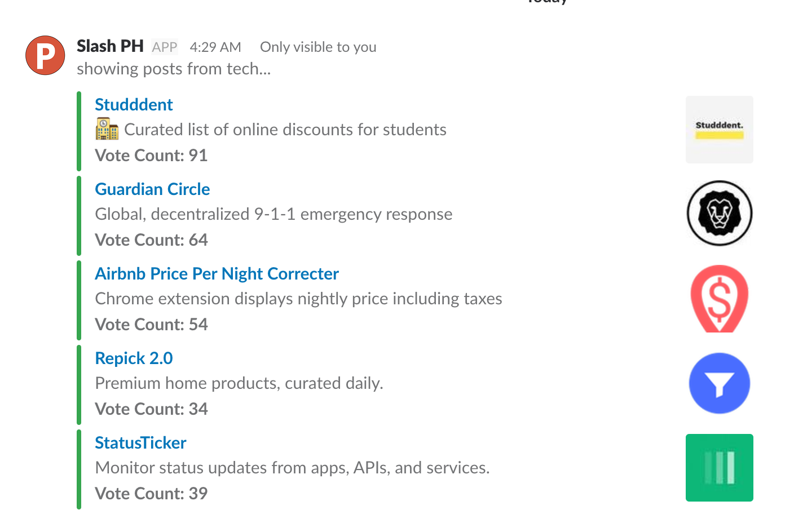794x532 pixels.
Task: Click the Slash PH app avatar icon
Action: pos(45,55)
